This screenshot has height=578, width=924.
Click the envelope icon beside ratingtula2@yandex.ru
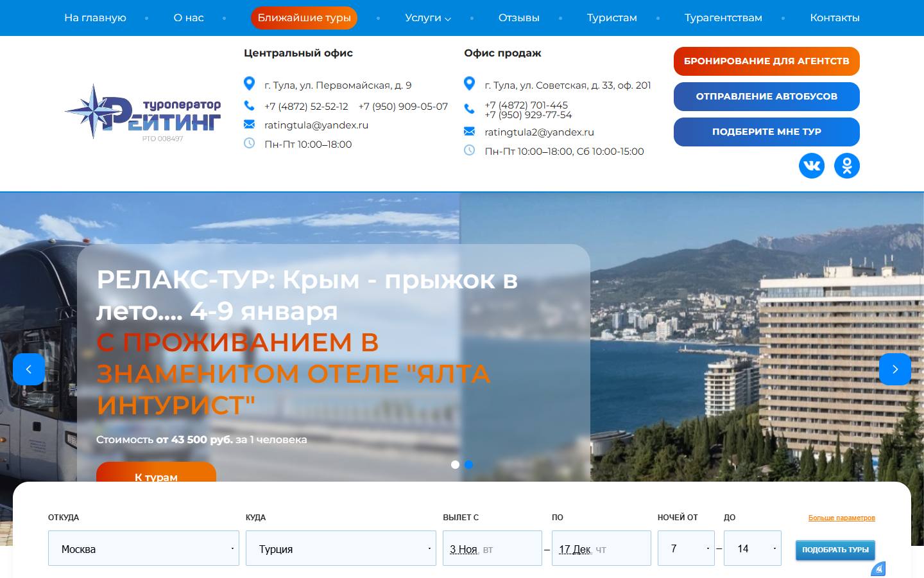coord(470,132)
